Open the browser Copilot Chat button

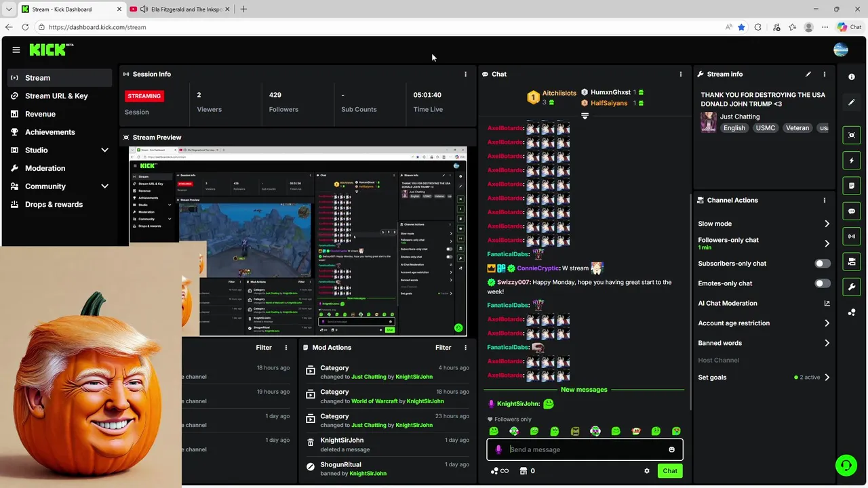850,27
